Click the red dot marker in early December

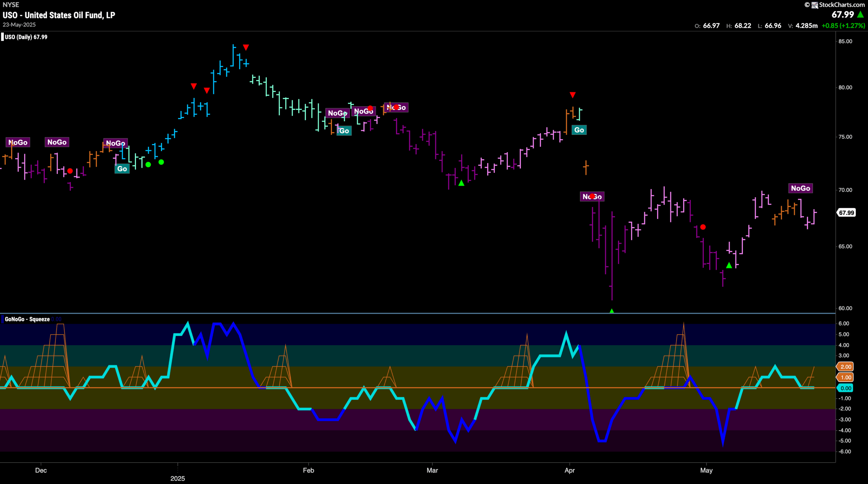coord(70,171)
